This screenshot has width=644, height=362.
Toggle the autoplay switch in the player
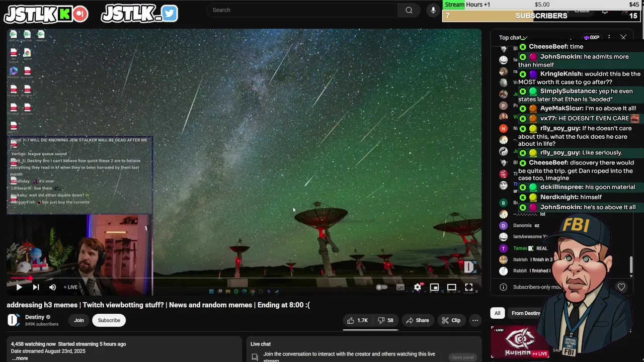382,287
